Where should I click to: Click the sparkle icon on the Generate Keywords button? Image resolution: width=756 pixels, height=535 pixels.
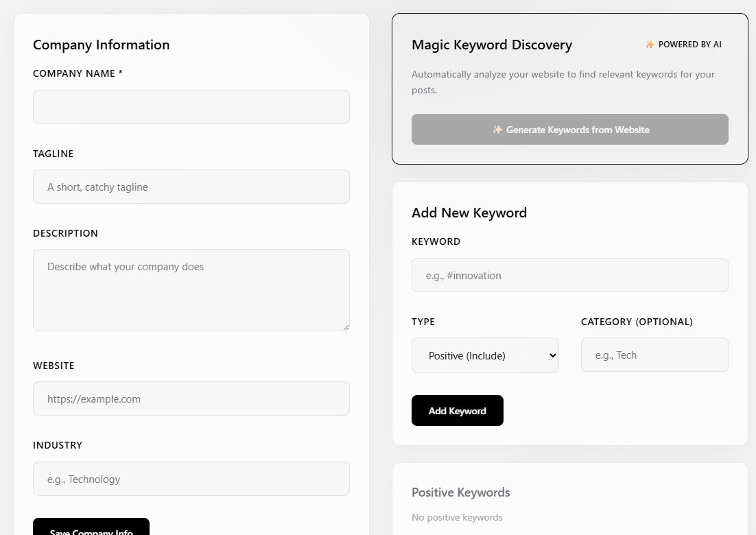pos(497,129)
